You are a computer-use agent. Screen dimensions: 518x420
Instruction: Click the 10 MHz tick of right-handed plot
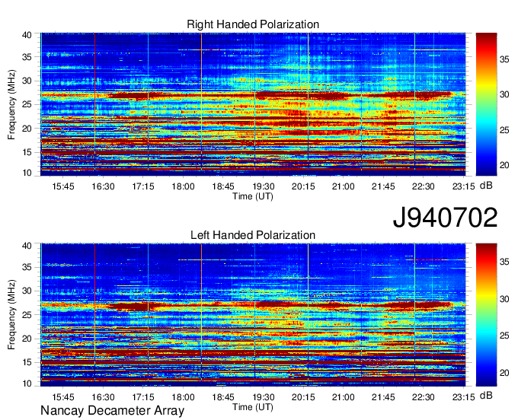[27, 173]
